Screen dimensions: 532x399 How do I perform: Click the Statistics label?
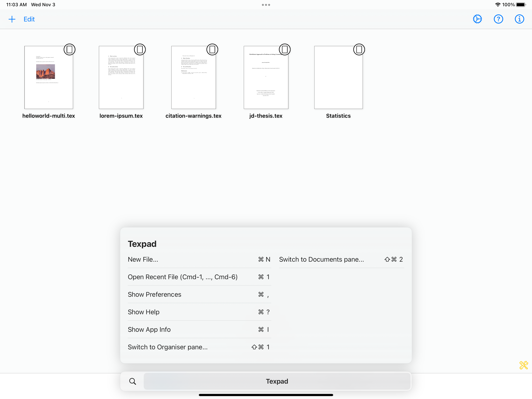tap(338, 116)
